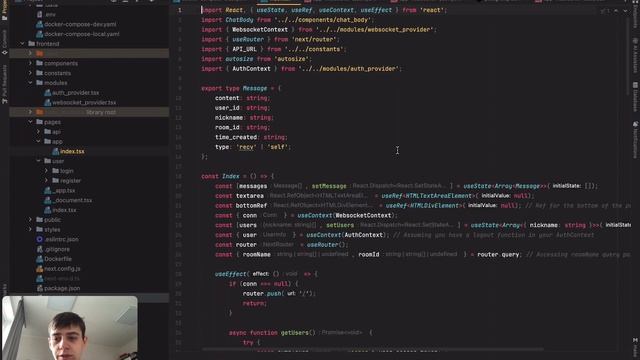Click the webcam video thumbnail overlay
Screen dimensions: 640x360
click(x=70, y=328)
